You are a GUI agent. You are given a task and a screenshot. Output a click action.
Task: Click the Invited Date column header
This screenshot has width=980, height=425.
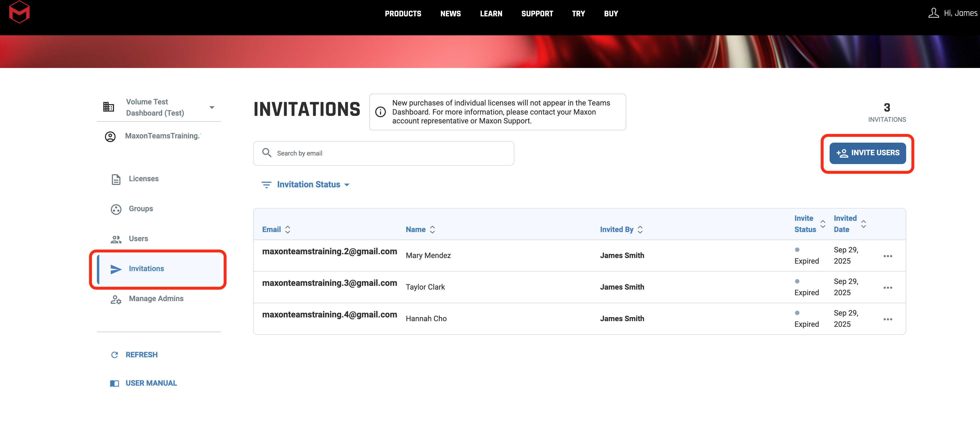pyautogui.click(x=845, y=224)
